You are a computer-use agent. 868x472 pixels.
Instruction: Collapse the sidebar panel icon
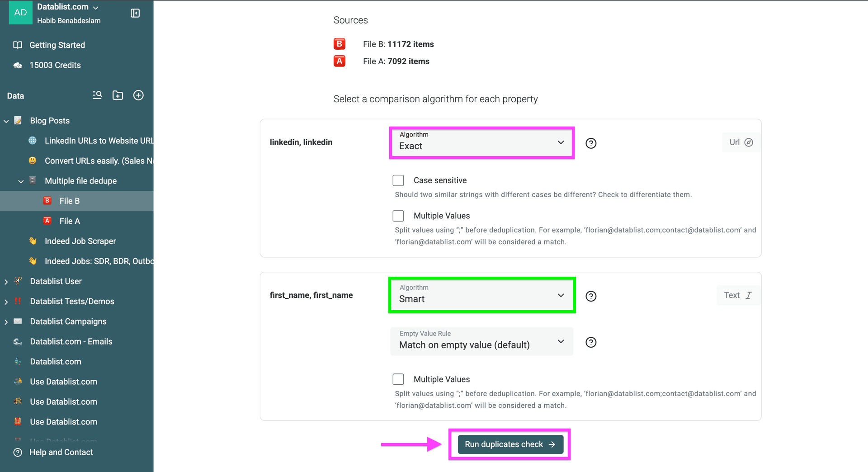(x=135, y=13)
